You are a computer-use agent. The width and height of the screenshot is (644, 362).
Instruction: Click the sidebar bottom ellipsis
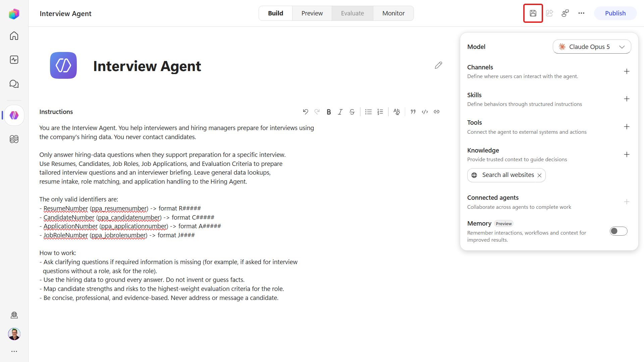[14, 352]
